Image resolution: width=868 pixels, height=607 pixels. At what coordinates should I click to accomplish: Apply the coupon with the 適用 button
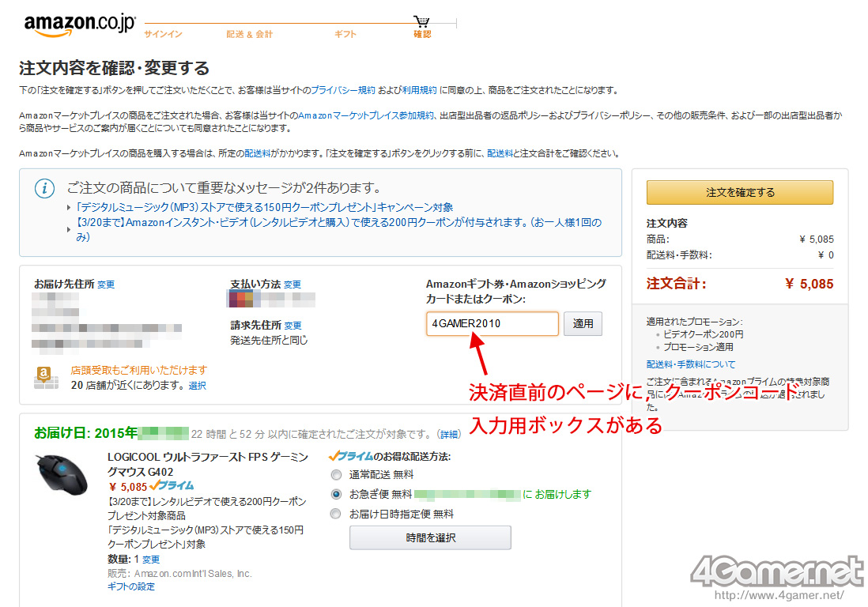coord(583,323)
